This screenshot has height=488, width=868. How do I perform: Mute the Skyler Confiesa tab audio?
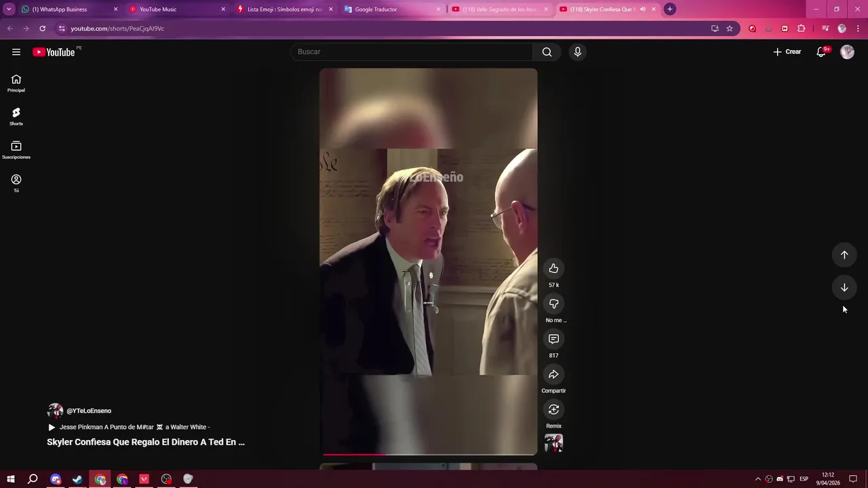tap(642, 9)
